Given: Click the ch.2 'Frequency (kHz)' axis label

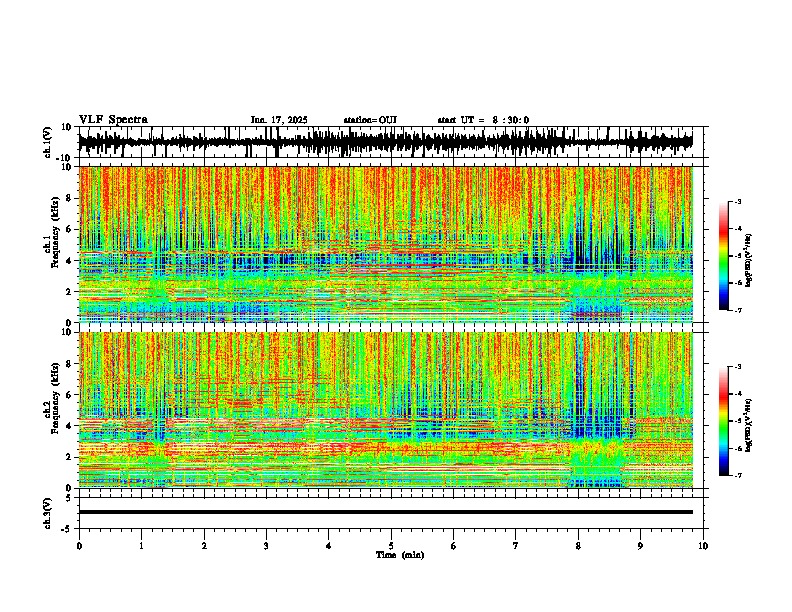Looking at the screenshot, I should pyautogui.click(x=53, y=397).
